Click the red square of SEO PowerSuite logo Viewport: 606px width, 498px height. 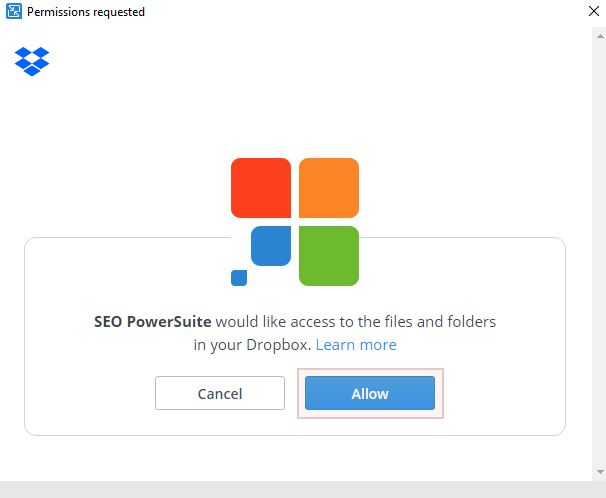(x=261, y=188)
